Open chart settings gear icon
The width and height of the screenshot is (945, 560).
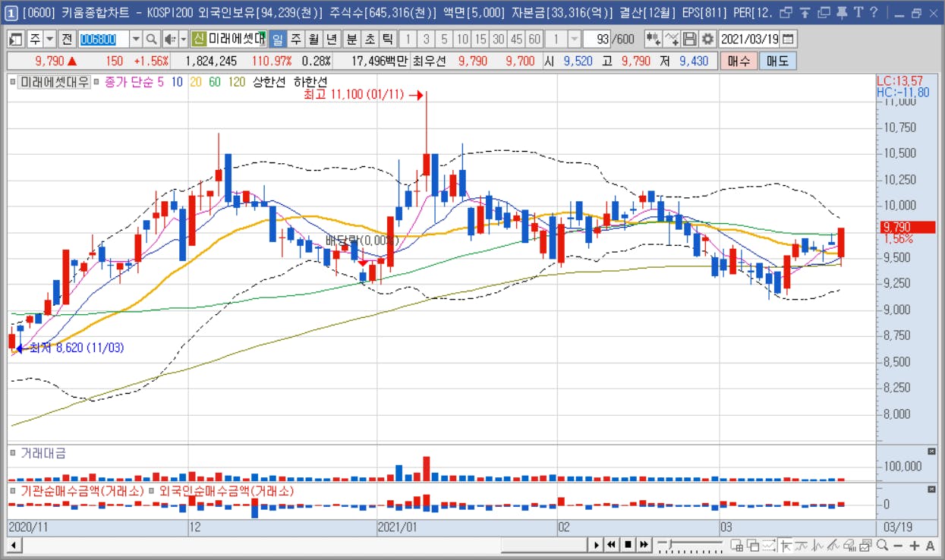pyautogui.click(x=707, y=39)
